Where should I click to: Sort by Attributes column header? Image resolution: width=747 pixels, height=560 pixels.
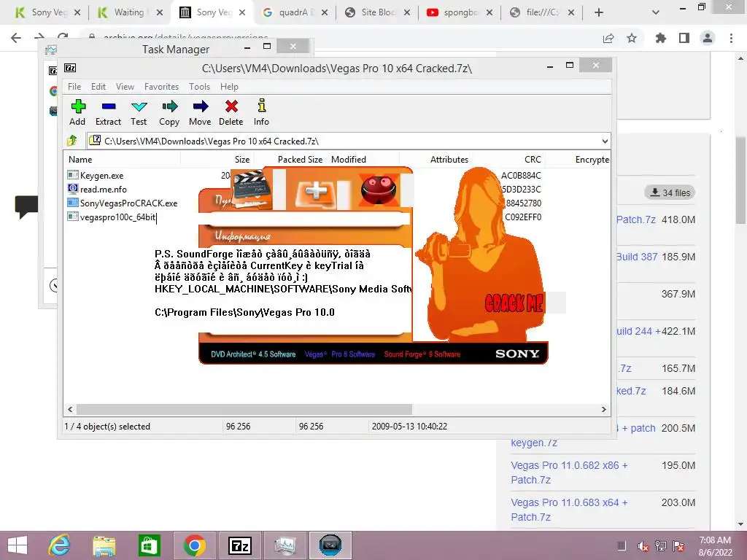(x=449, y=160)
